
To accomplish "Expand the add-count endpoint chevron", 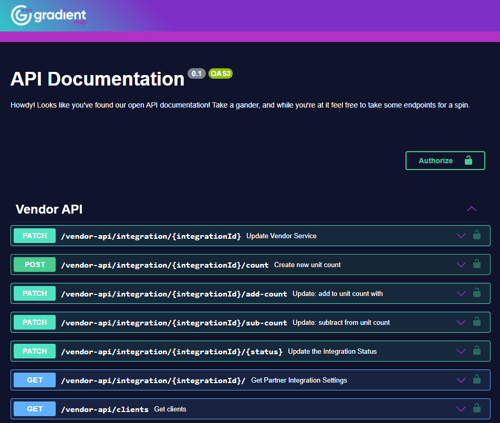I will 461,294.
